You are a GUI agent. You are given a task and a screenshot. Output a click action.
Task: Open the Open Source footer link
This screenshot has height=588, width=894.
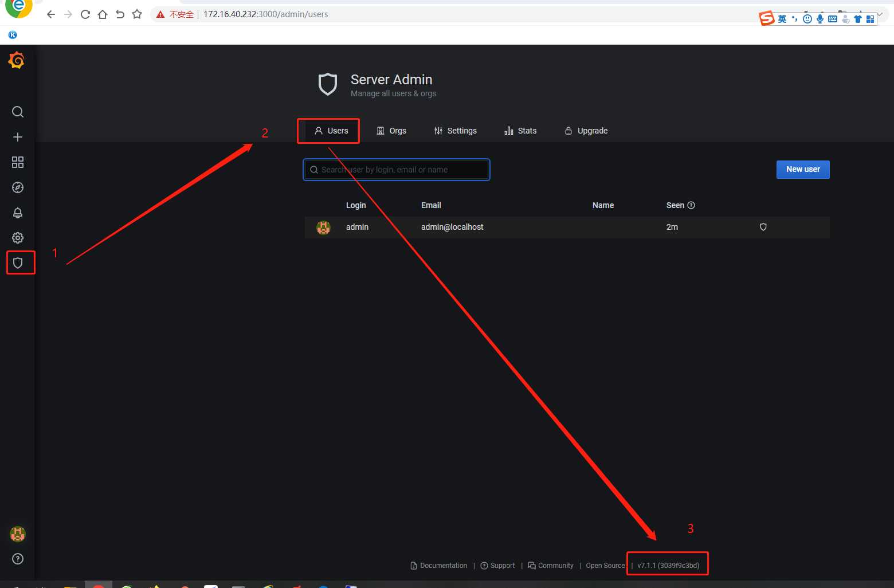point(605,566)
